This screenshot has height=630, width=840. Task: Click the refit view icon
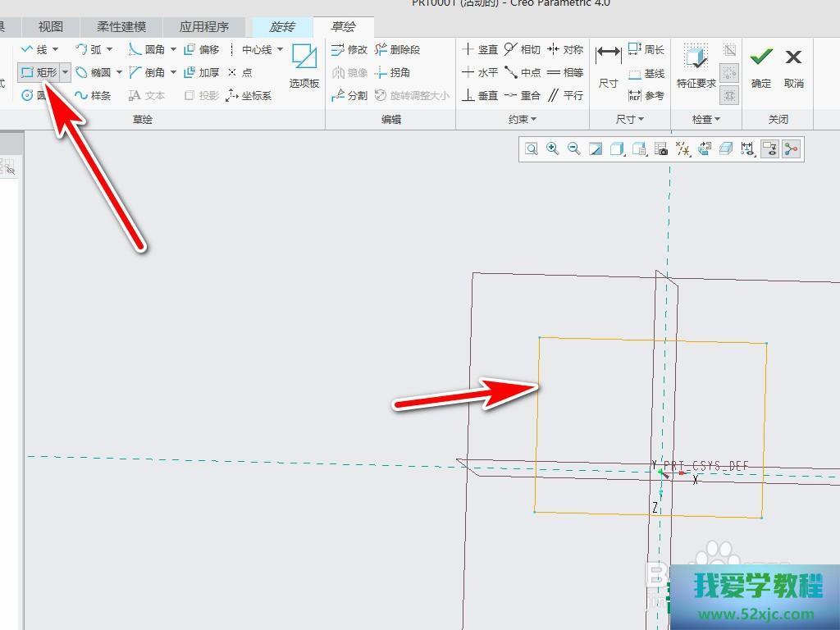[532, 148]
